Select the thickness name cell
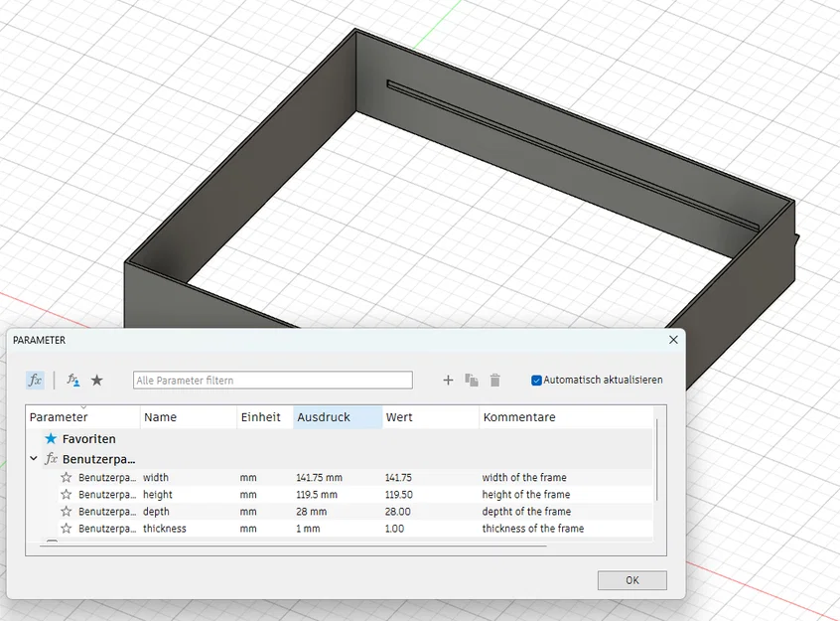 tap(165, 529)
